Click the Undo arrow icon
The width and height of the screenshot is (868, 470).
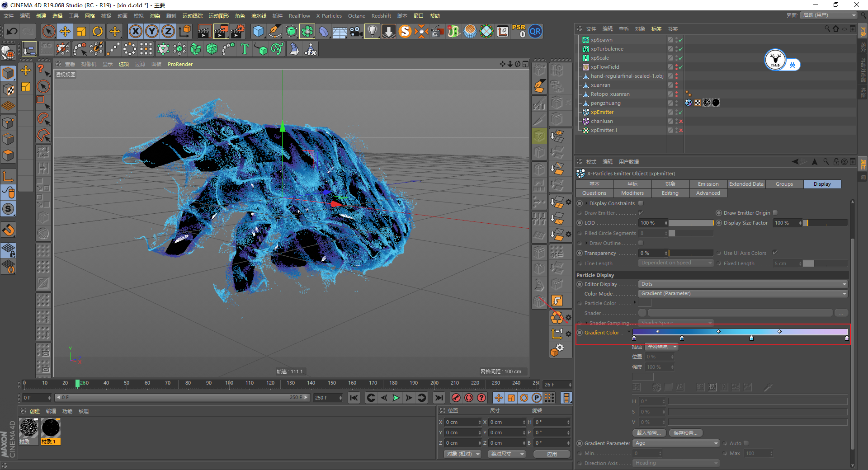pyautogui.click(x=12, y=31)
